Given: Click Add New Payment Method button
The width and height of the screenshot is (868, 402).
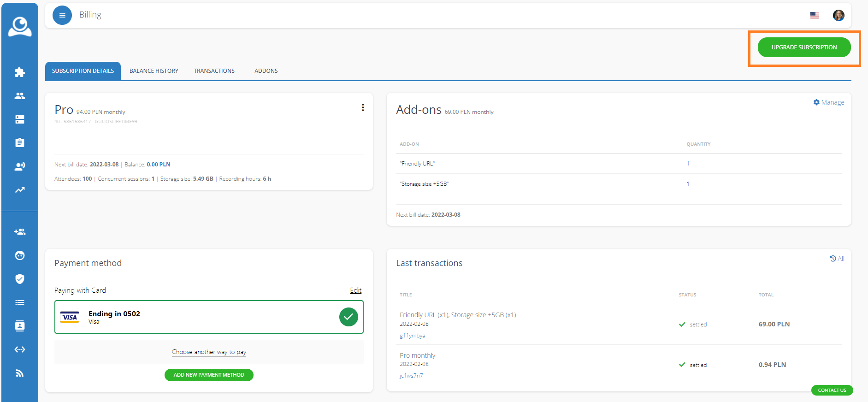Looking at the screenshot, I should point(209,375).
